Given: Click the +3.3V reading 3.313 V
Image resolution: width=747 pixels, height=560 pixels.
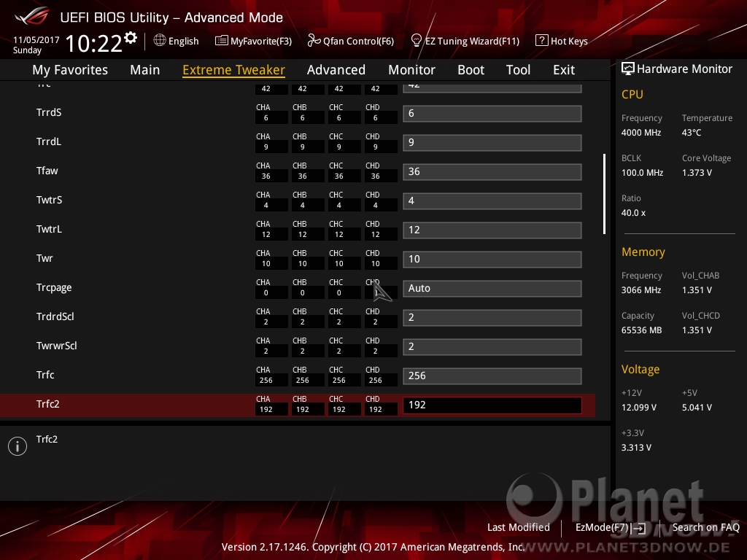Looking at the screenshot, I should pyautogui.click(x=636, y=447).
